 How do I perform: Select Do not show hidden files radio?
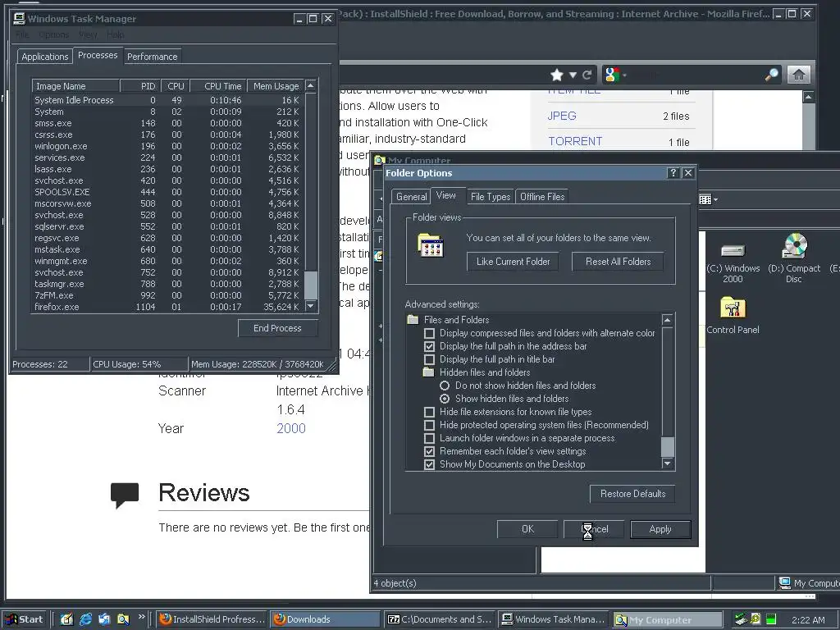tap(445, 386)
